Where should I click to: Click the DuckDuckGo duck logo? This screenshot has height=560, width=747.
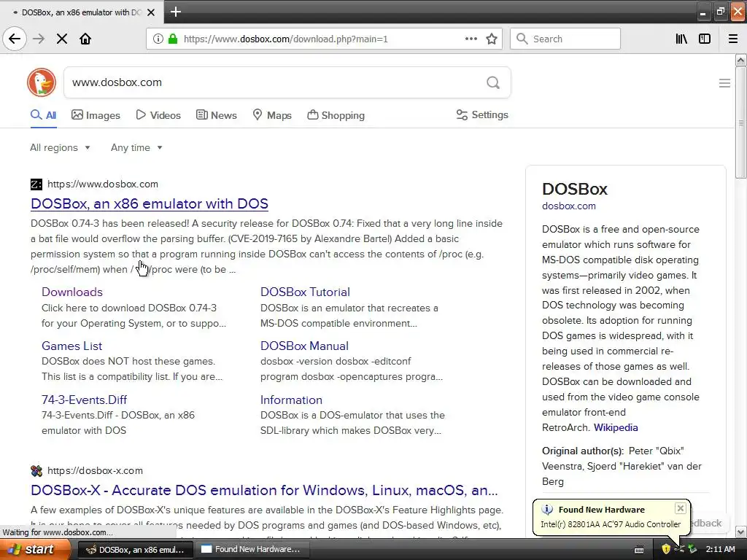(42, 82)
